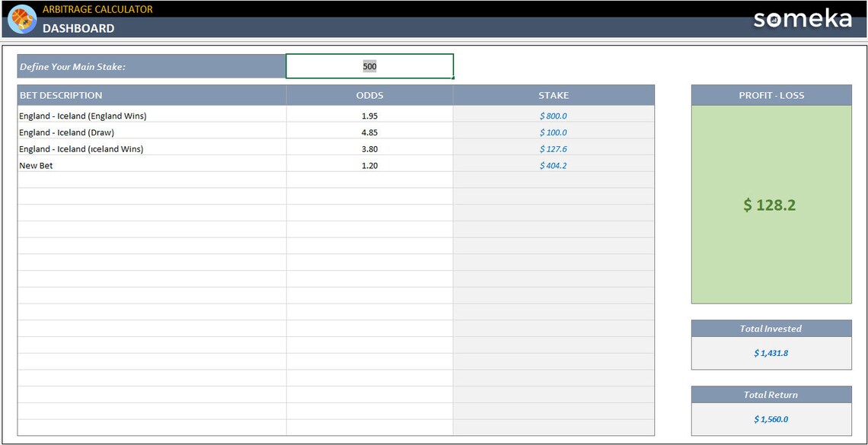Click the PROFIT - LOSS panel header
The width and height of the screenshot is (868, 445).
pos(771,95)
